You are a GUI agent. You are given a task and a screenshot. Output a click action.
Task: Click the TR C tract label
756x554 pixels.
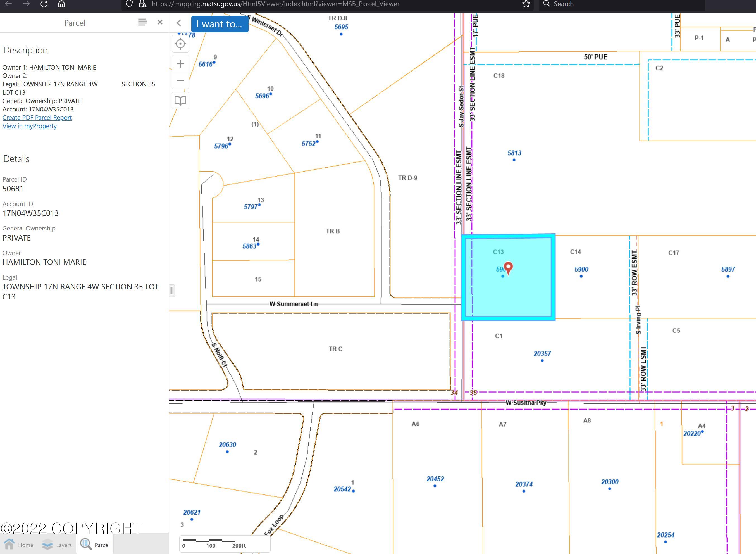[336, 349]
